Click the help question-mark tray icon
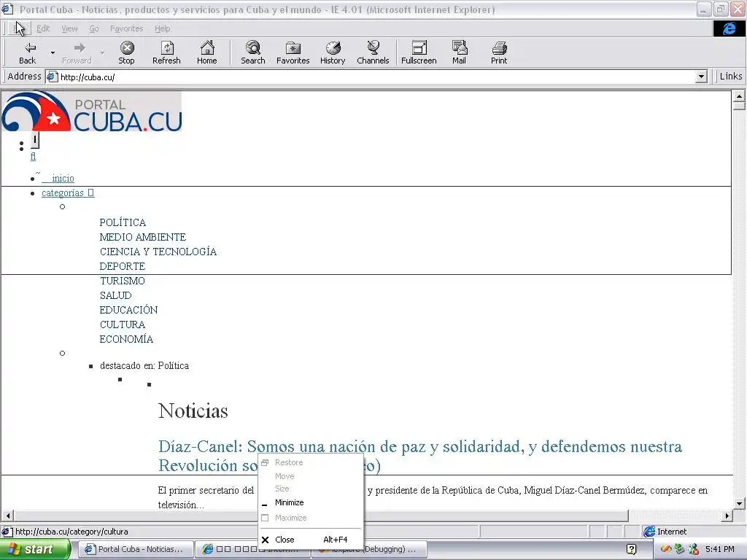The height and width of the screenshot is (560, 747). click(x=631, y=549)
